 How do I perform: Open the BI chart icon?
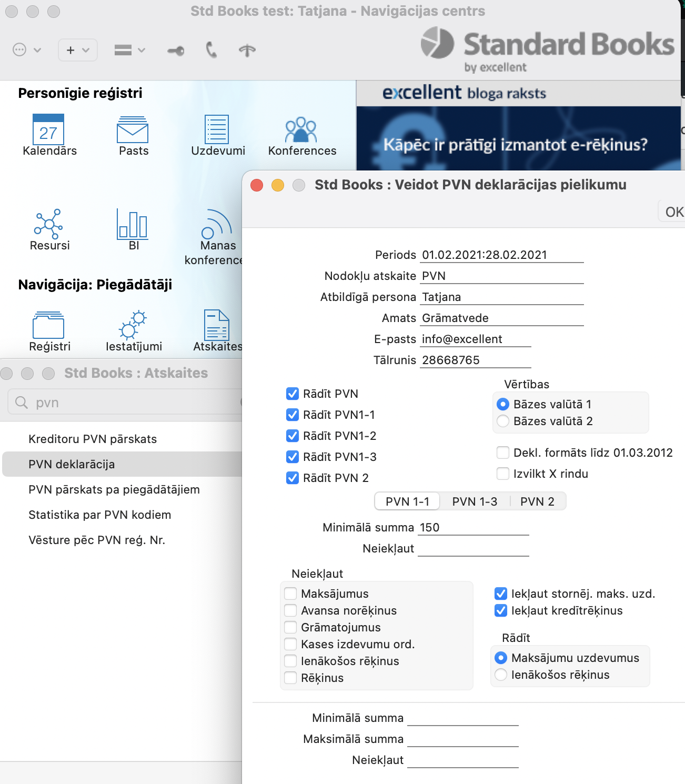(x=133, y=224)
